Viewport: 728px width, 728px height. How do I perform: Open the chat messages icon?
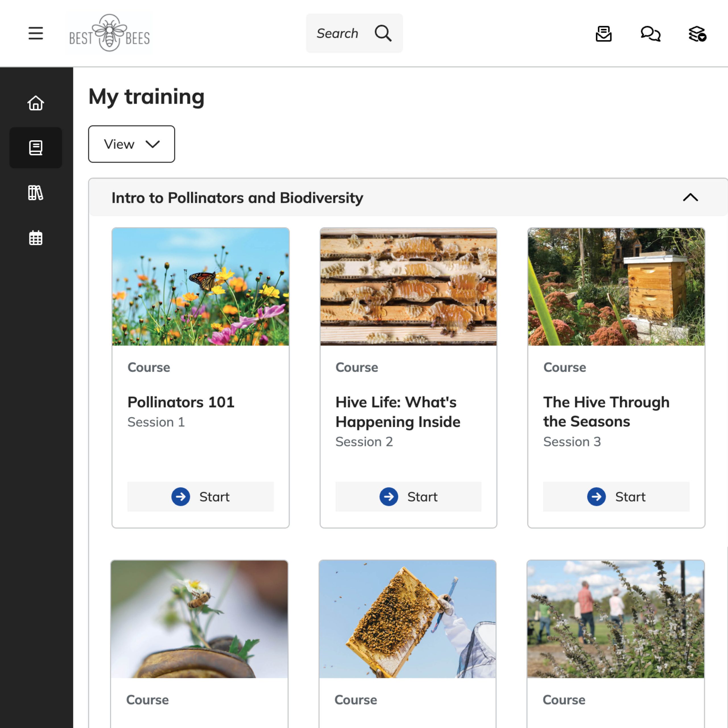pyautogui.click(x=650, y=34)
